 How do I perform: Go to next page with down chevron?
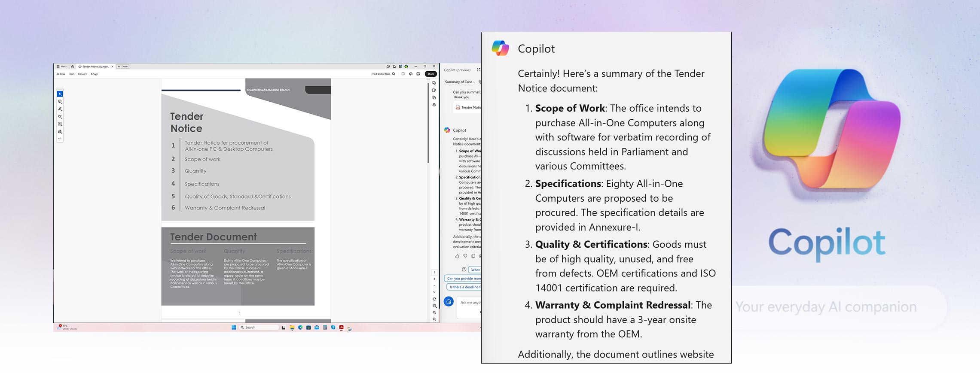click(x=434, y=292)
